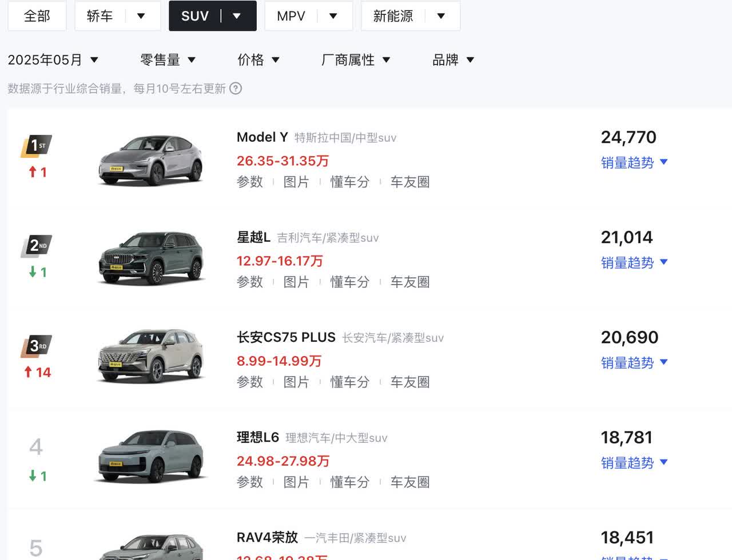The height and width of the screenshot is (560, 732).
Task: Expand 销量趋势 for 星越L
Action: tap(634, 263)
